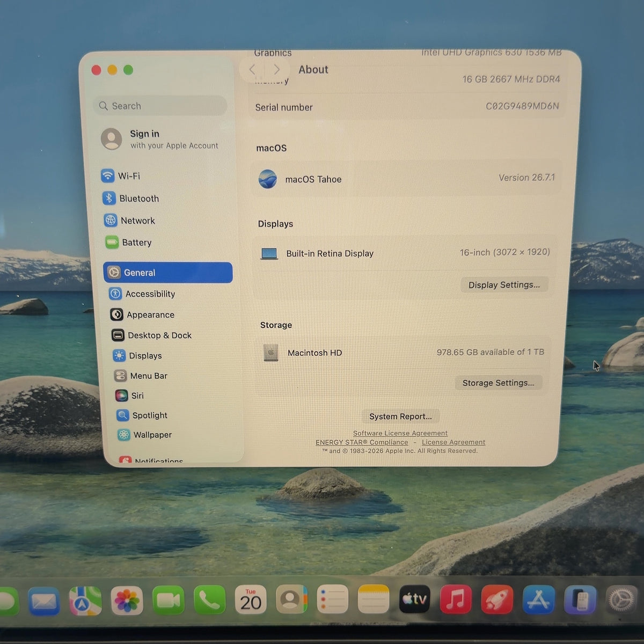644x644 pixels.
Task: Open Storage Settings…
Action: [x=498, y=383]
